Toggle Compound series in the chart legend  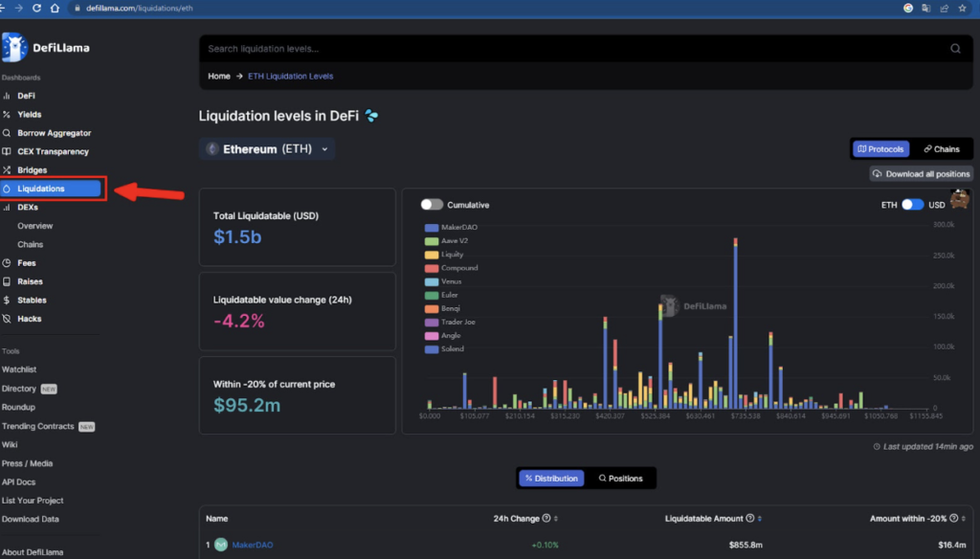pyautogui.click(x=452, y=268)
